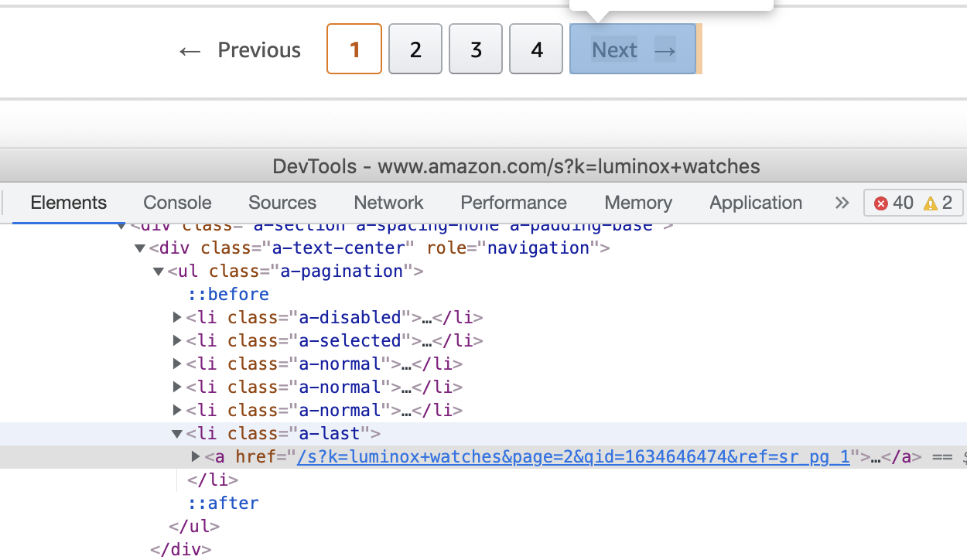The image size is (967, 560).
Task: Click the red error count icon
Action: (881, 203)
